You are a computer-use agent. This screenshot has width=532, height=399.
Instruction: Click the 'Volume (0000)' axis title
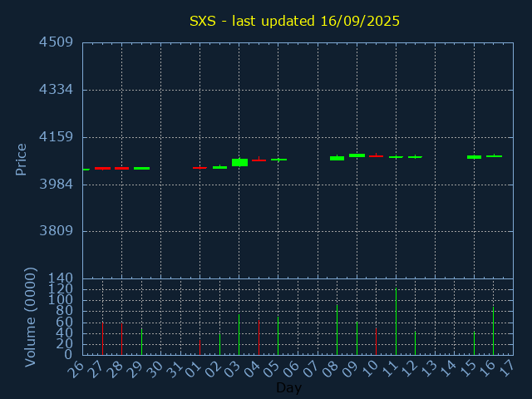30,318
